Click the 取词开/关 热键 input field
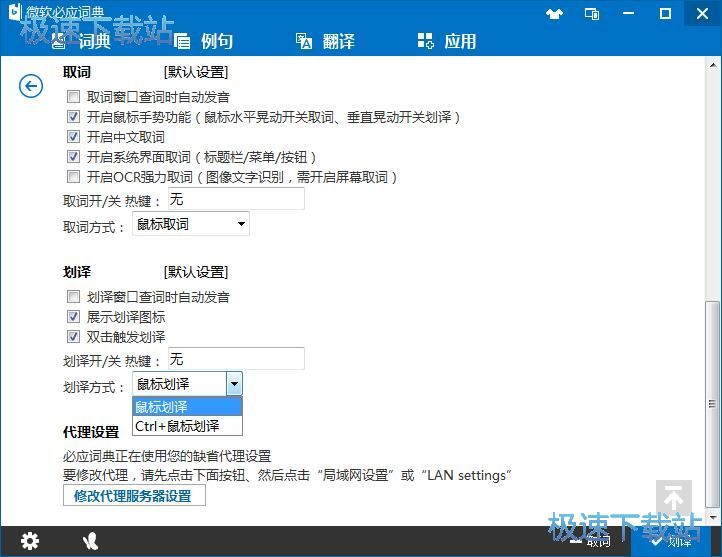The width and height of the screenshot is (722, 557). (x=236, y=198)
